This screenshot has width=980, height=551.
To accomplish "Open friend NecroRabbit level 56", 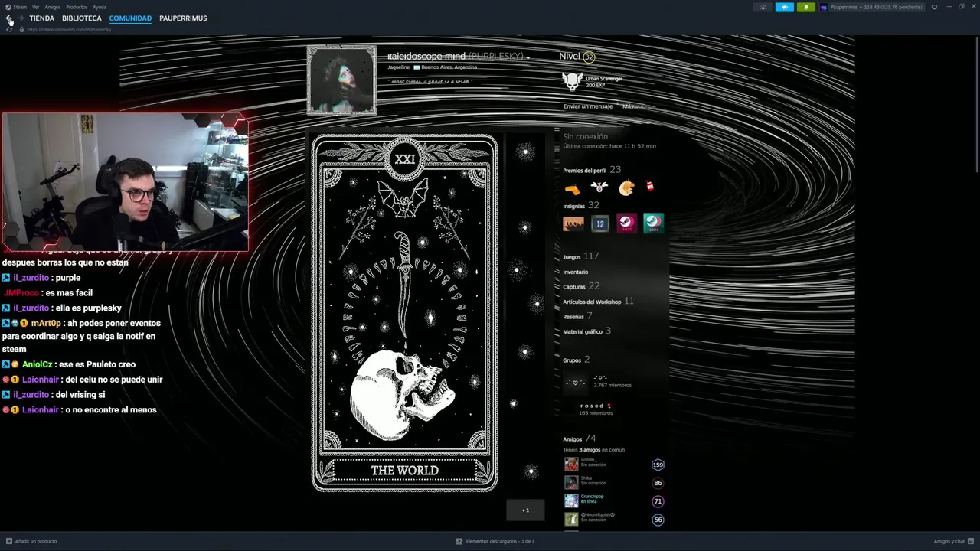I will point(614,520).
